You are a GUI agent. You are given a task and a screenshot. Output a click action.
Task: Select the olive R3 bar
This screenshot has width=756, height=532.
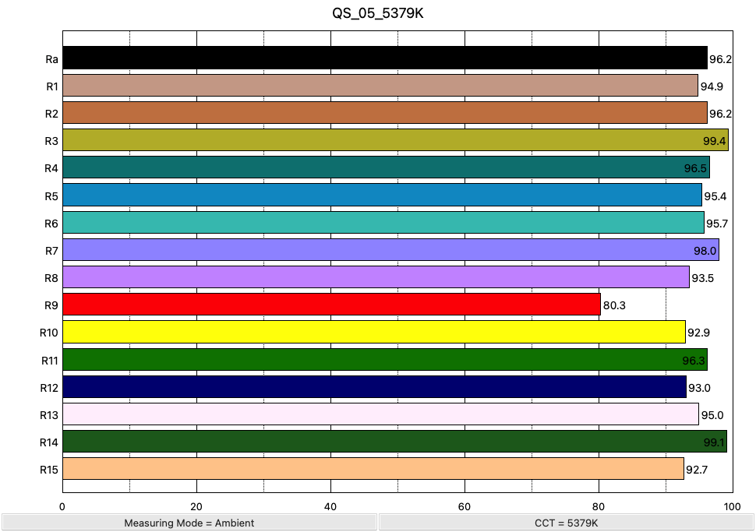[x=395, y=139]
